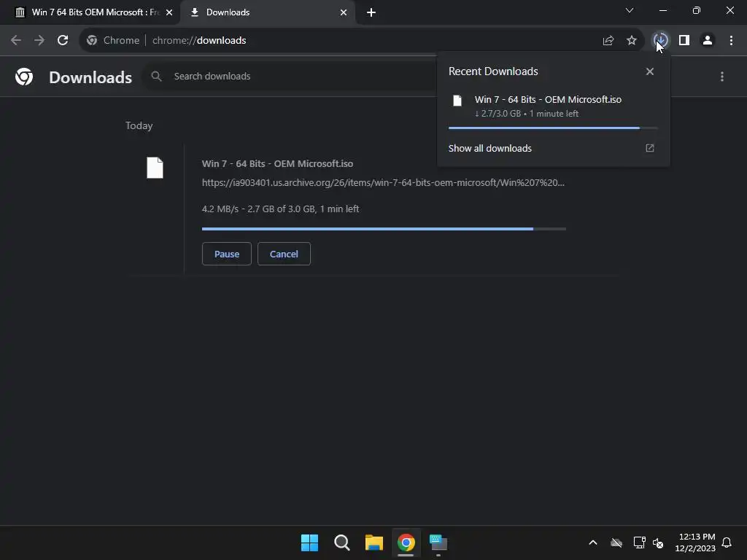The width and height of the screenshot is (747, 560).
Task: Click the Chrome logo beside Downloads title
Action: (24, 77)
